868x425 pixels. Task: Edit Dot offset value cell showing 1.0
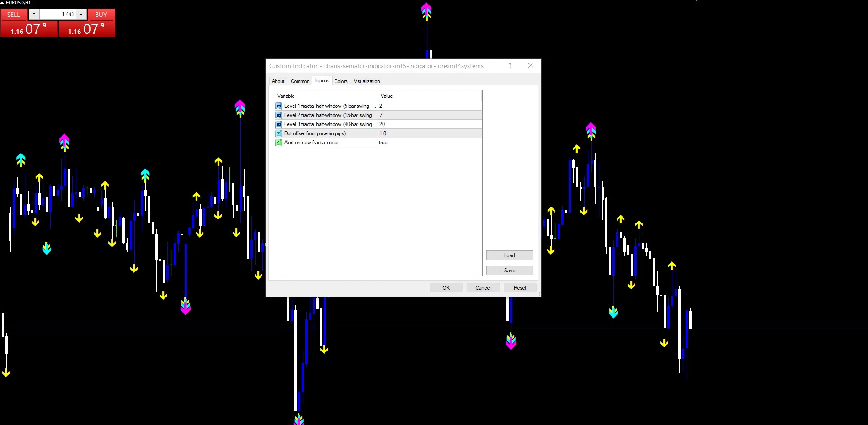pos(430,133)
